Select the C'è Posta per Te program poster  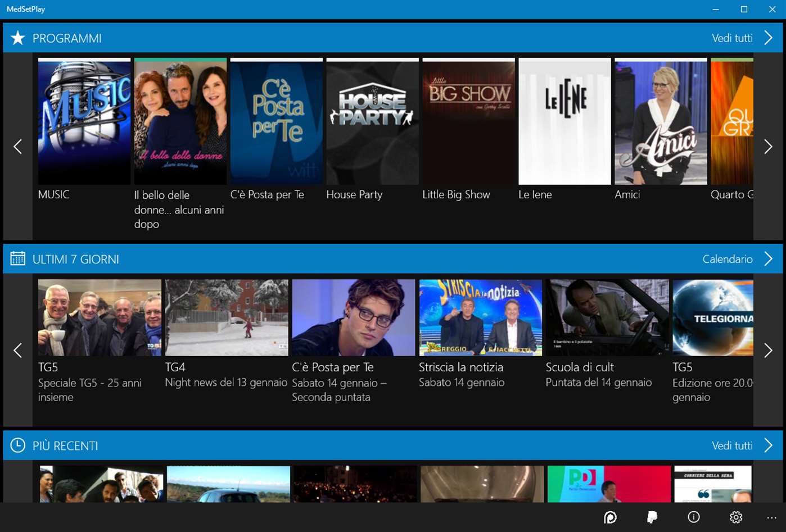277,121
